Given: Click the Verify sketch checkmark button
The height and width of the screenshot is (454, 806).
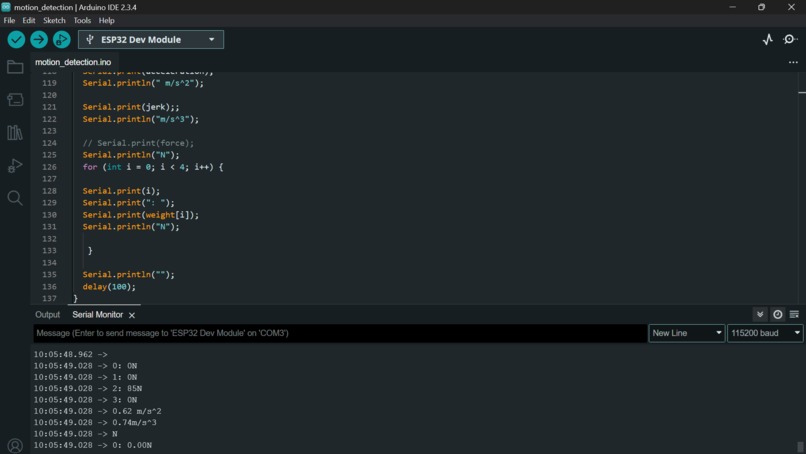Looking at the screenshot, I should click(16, 40).
